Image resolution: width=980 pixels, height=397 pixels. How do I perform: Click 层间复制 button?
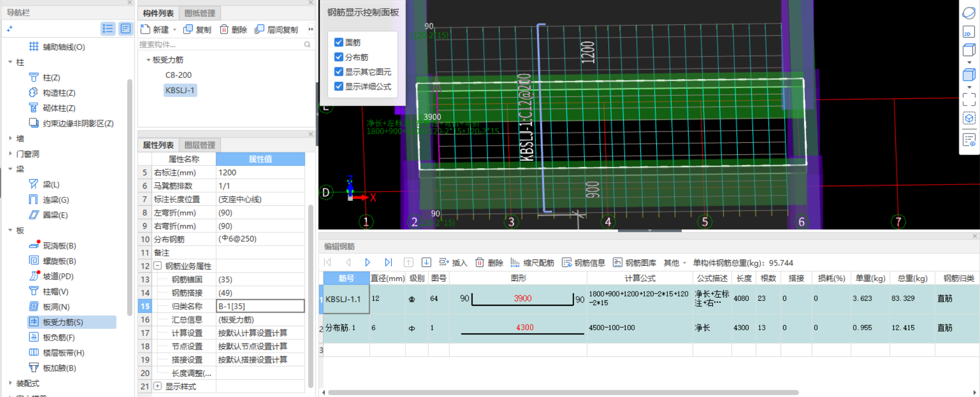[x=276, y=30]
